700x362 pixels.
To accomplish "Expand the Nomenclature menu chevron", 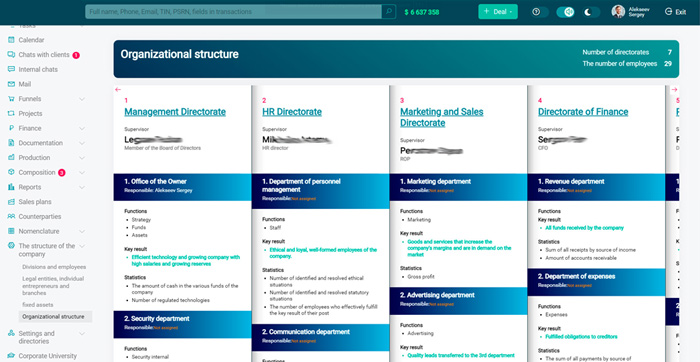I will pyautogui.click(x=82, y=232).
